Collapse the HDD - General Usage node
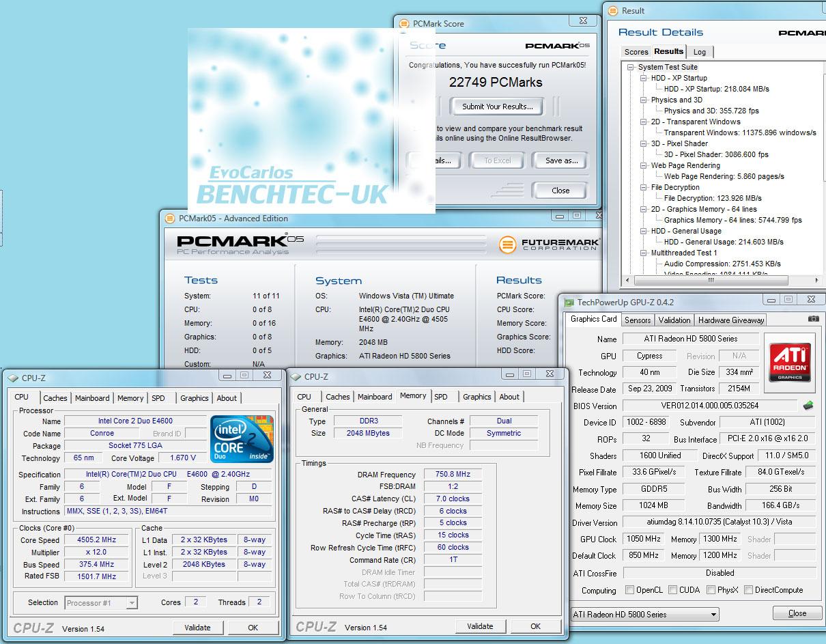The height and width of the screenshot is (644, 826). (644, 231)
